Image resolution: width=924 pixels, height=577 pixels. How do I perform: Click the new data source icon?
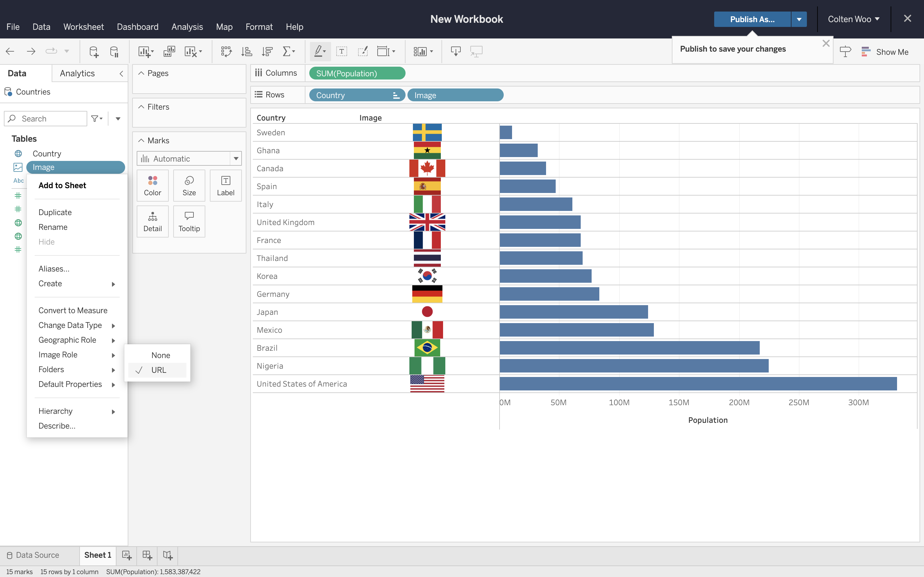pyautogui.click(x=94, y=52)
